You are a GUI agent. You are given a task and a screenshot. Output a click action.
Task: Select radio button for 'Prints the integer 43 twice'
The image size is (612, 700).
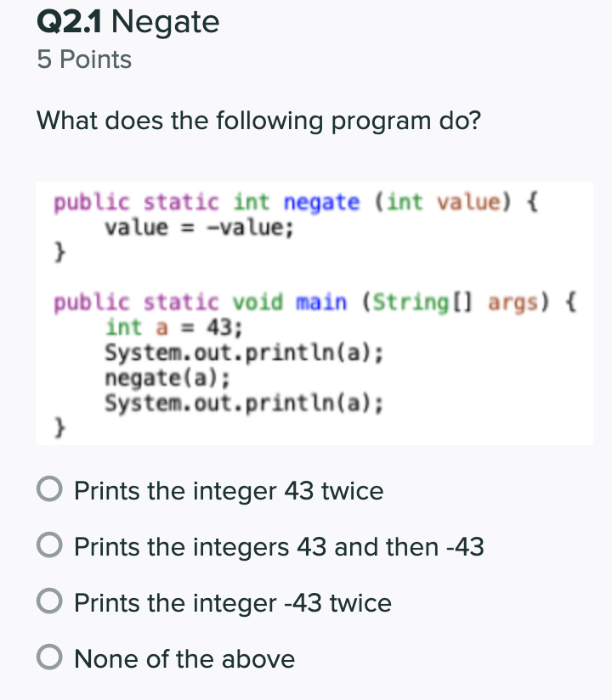coord(49,490)
